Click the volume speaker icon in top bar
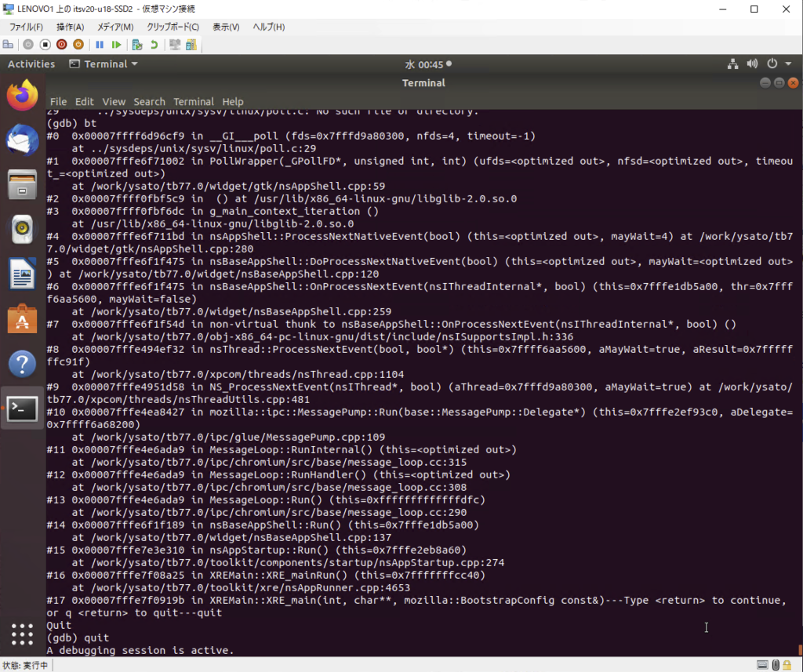Viewport: 803px width, 672px height. pyautogui.click(x=753, y=64)
